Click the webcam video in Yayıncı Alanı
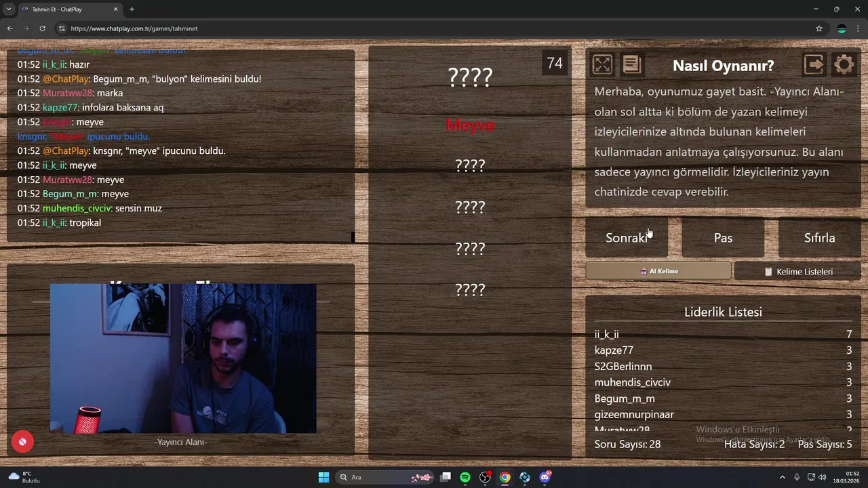This screenshot has height=488, width=868. point(183,358)
